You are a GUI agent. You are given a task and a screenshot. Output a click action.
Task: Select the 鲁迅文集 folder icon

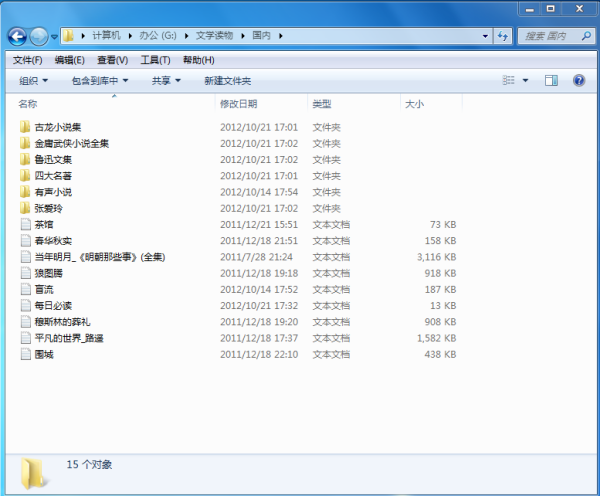click(25, 159)
